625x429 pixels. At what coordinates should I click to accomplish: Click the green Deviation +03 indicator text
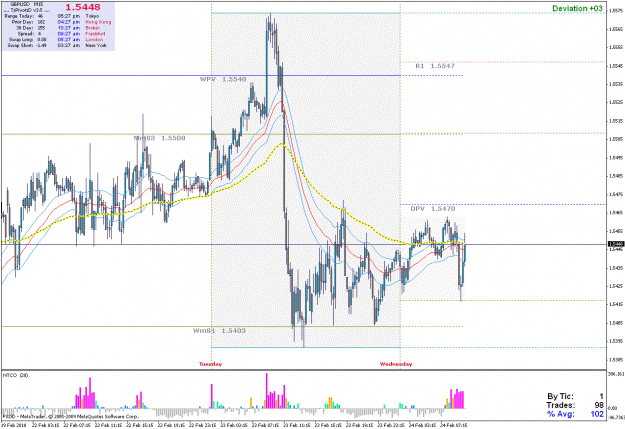(578, 8)
